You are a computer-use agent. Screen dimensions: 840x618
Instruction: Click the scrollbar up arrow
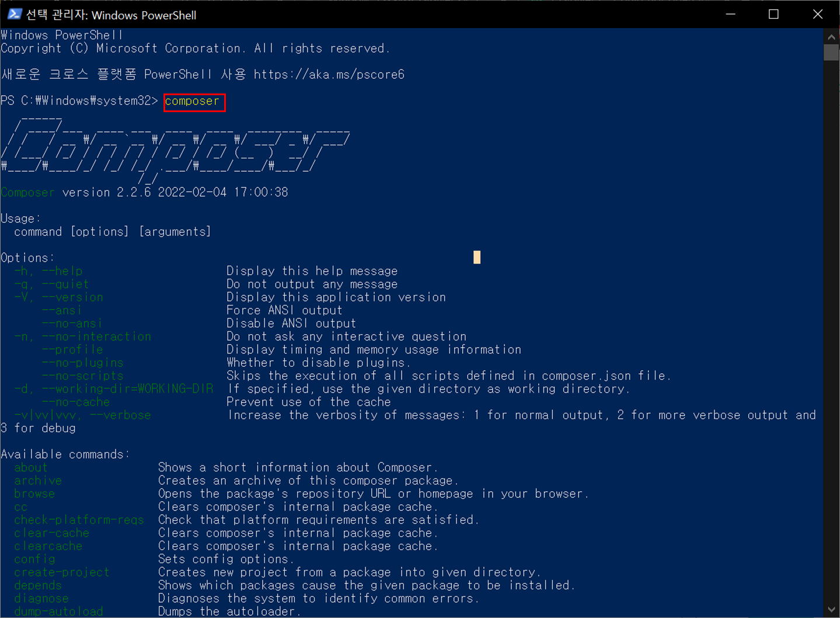click(x=831, y=36)
